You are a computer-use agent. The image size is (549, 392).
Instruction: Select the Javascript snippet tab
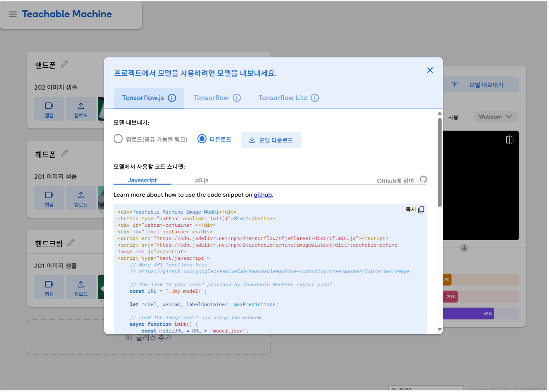coord(143,180)
